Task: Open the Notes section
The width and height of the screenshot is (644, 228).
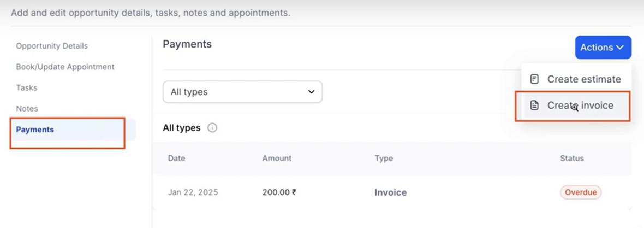Action: click(x=27, y=109)
